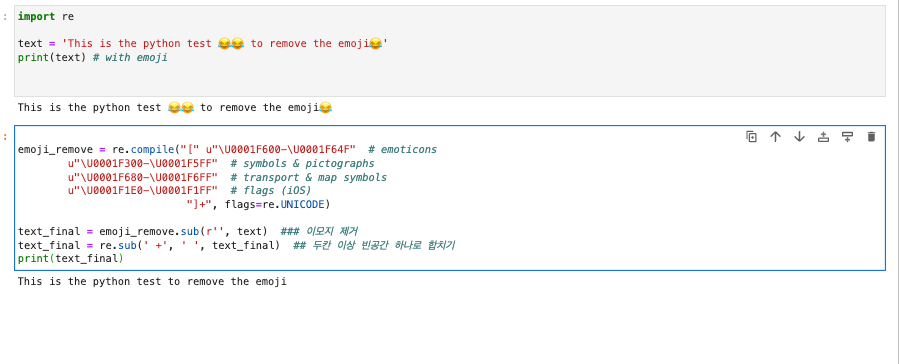Click the 'emoji_remove = re.compile' code line
Image resolution: width=899 pixels, height=364 pixels.
click(227, 150)
